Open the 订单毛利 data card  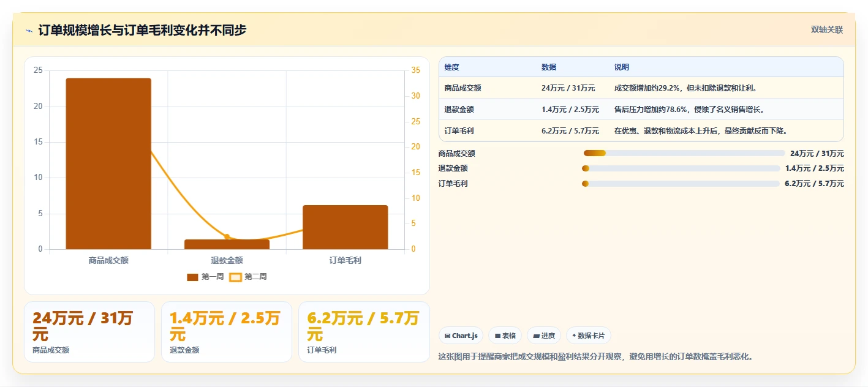point(364,332)
